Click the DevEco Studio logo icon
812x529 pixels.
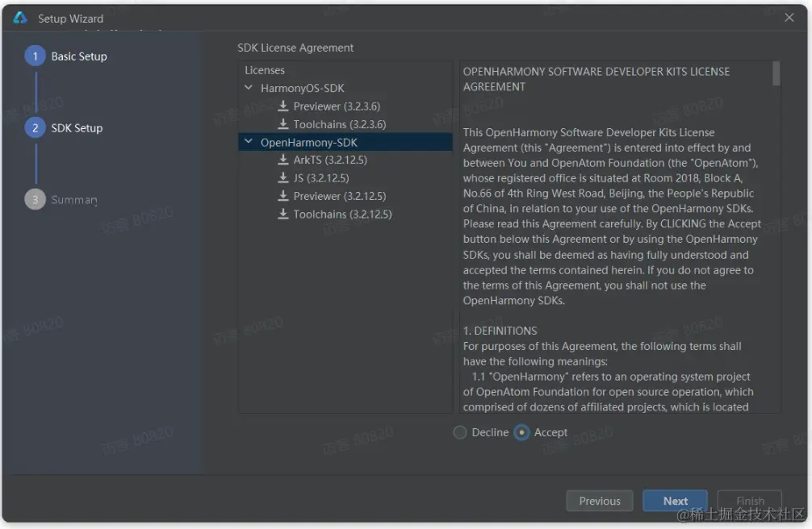click(20, 18)
